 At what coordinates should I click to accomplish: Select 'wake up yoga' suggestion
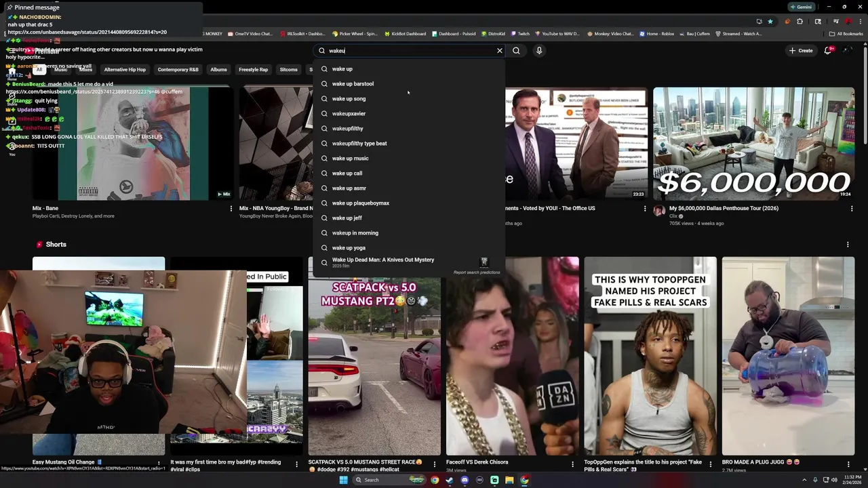[409, 247]
